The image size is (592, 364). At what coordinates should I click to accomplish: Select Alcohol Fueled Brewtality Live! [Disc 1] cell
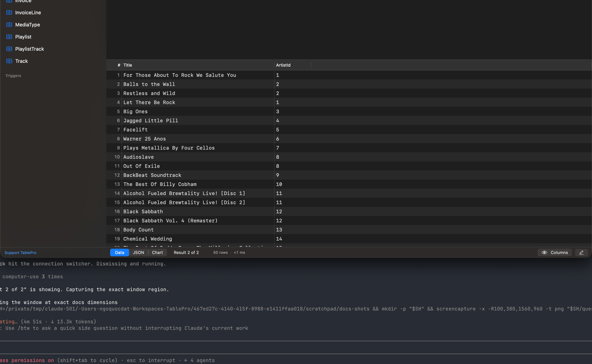pos(198,193)
